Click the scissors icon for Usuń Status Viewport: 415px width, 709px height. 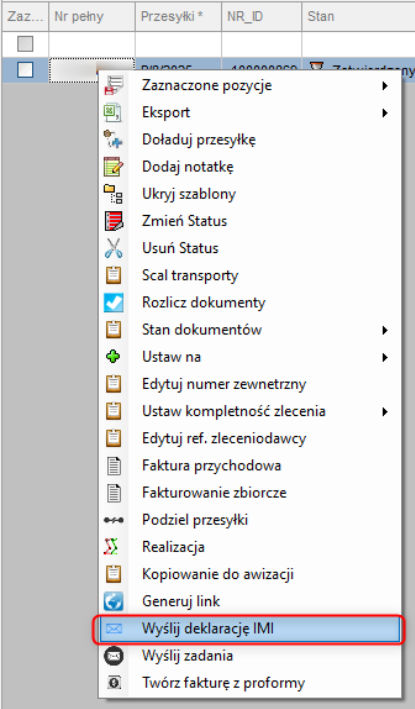point(113,248)
